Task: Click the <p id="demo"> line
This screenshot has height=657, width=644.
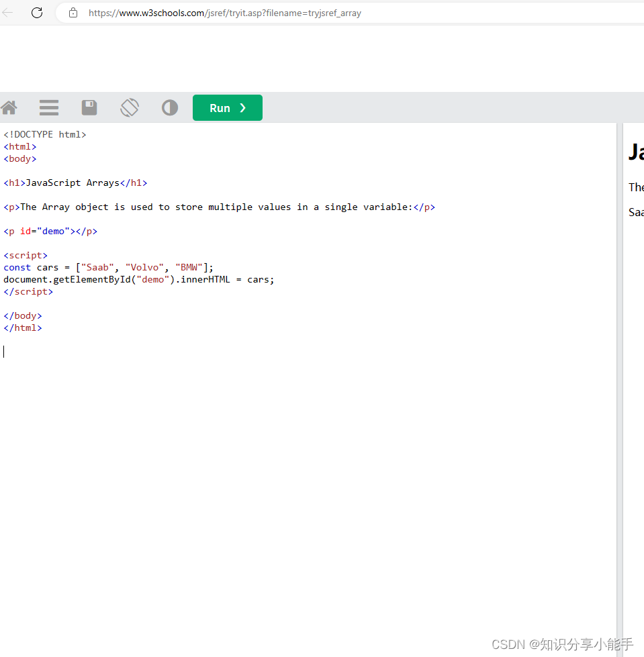Action: pyautogui.click(x=50, y=232)
